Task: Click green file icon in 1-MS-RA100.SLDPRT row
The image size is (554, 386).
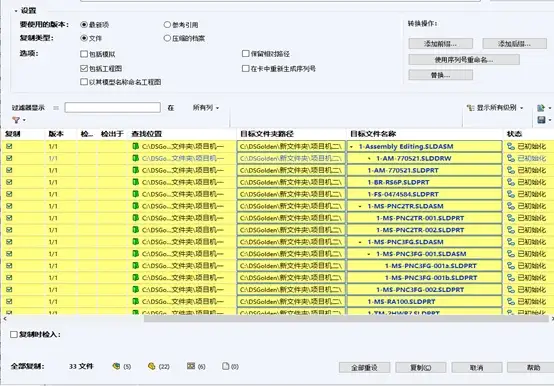Action: coord(135,301)
